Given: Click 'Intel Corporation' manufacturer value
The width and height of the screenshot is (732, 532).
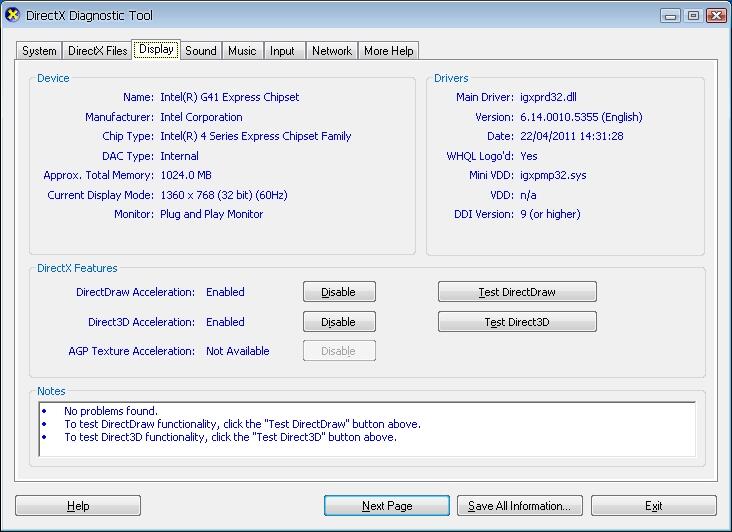Looking at the screenshot, I should [201, 117].
